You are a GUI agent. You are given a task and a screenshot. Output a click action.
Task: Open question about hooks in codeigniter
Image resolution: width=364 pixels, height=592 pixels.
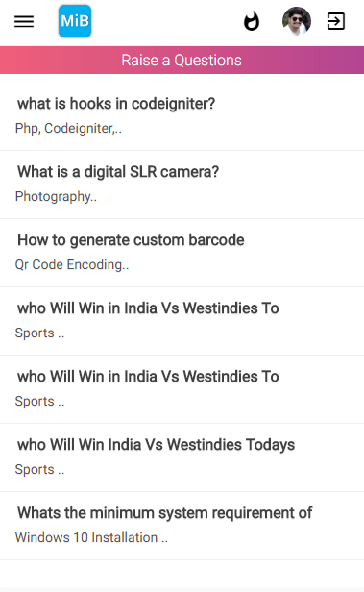click(116, 104)
